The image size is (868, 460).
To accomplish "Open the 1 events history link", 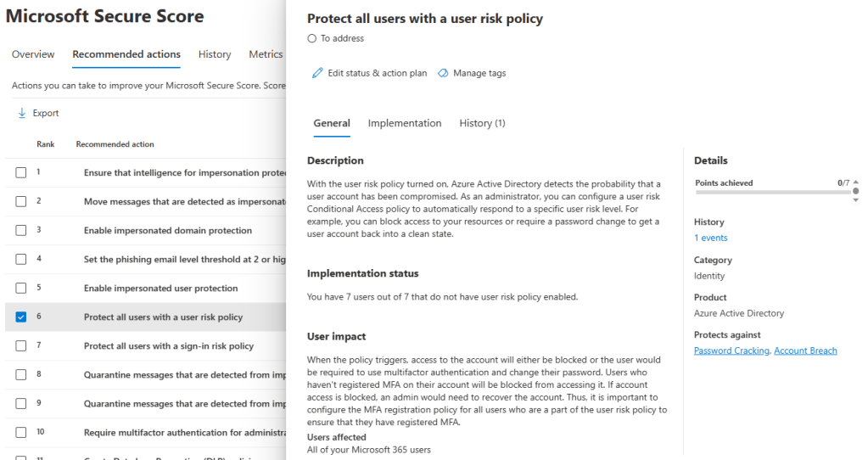I will (710, 238).
